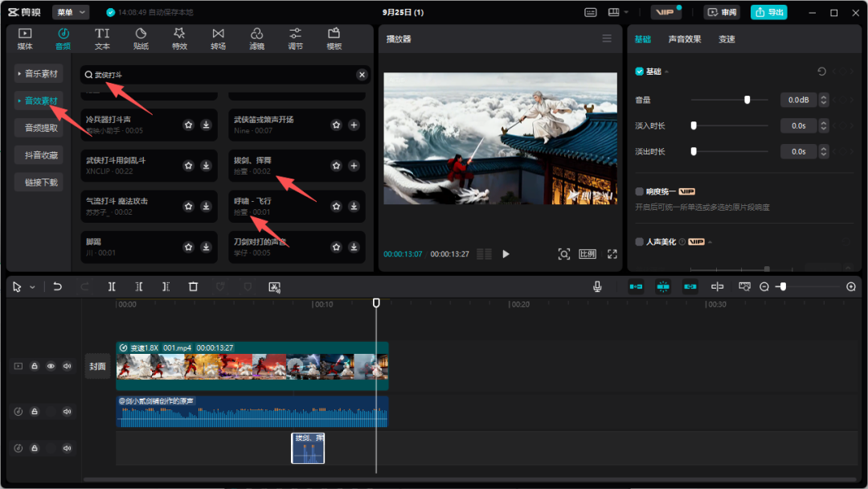
Task: Add 武侠笛或箫声开场 to the timeline
Action: [x=354, y=125]
